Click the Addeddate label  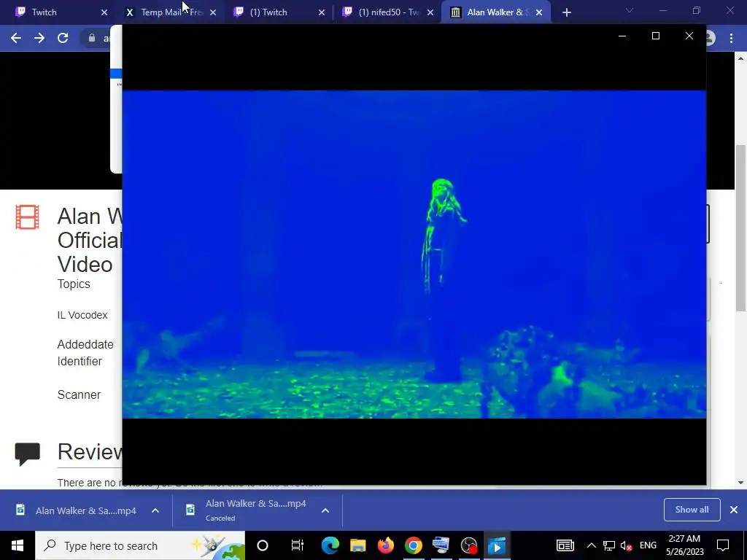tap(85, 344)
